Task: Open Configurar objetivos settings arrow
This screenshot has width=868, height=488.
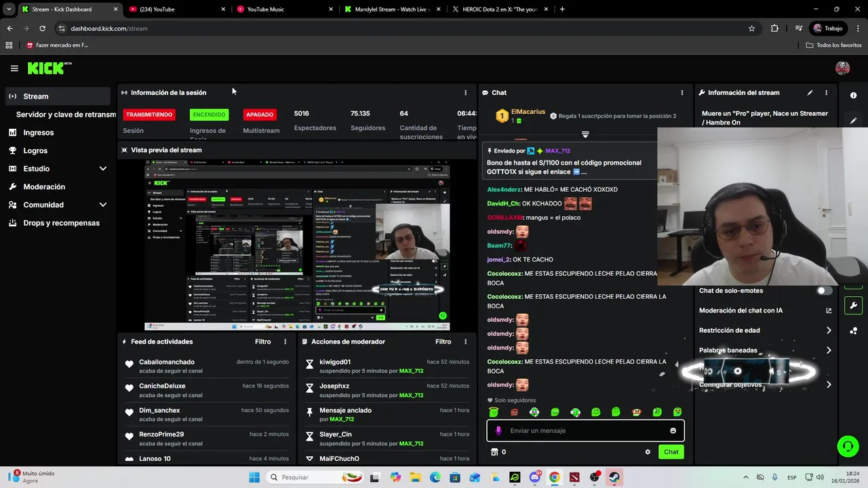Action: tap(829, 384)
